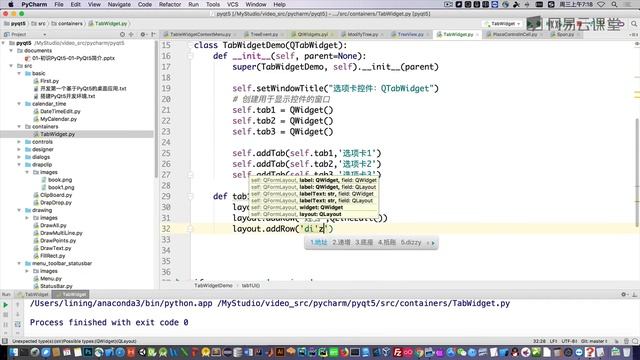Open the TabWidget run configuration dropdown

click(x=503, y=24)
